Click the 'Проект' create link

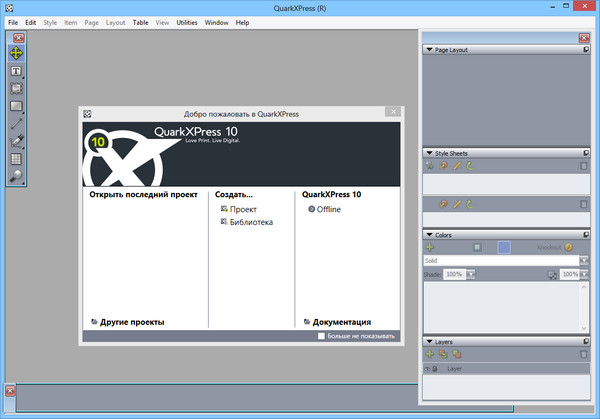click(242, 209)
